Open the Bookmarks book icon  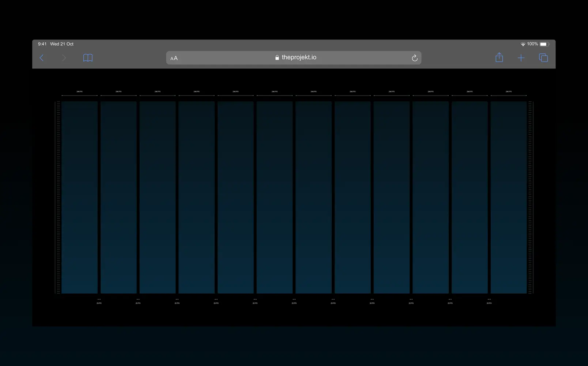88,58
